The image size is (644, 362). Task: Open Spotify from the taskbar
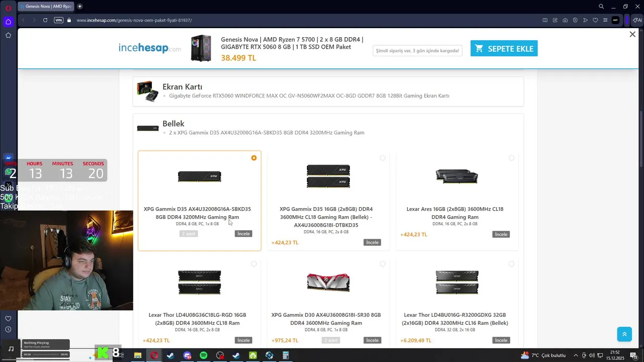pos(203,355)
